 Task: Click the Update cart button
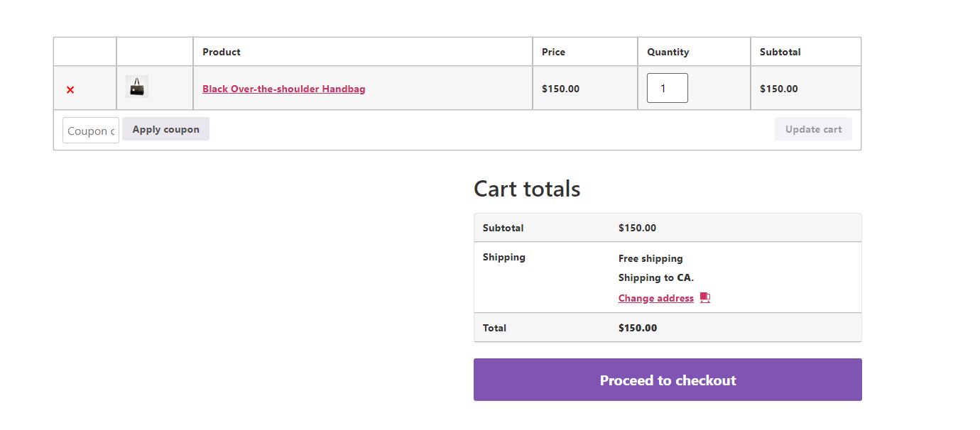(x=813, y=128)
